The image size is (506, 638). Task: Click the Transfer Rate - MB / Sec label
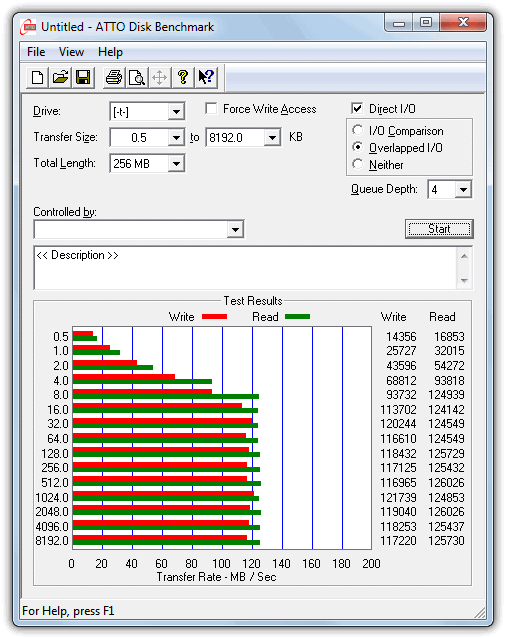point(216,577)
